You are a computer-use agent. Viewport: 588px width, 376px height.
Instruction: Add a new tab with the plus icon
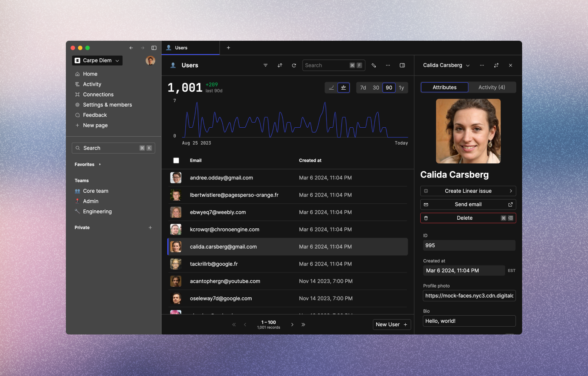point(229,48)
